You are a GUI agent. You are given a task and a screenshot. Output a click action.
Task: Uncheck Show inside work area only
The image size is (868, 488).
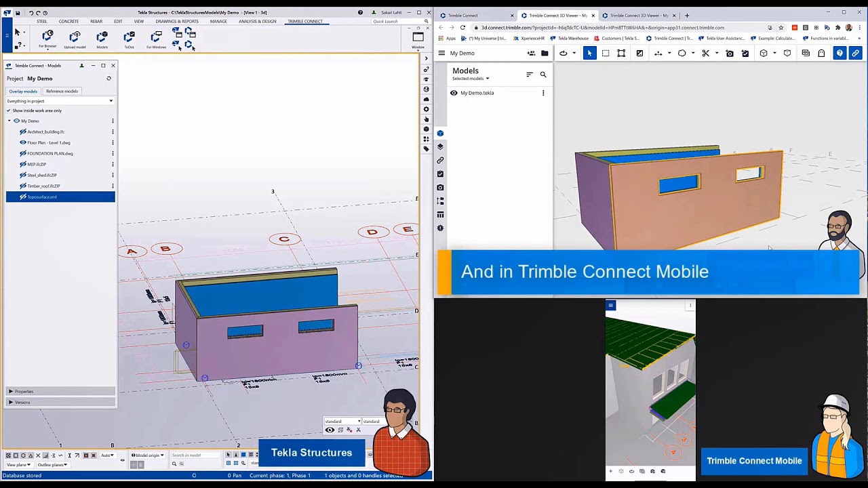[x=9, y=110]
